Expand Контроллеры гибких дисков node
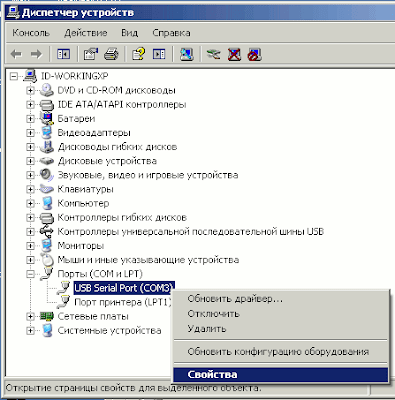This screenshot has width=395, height=400. (30, 217)
